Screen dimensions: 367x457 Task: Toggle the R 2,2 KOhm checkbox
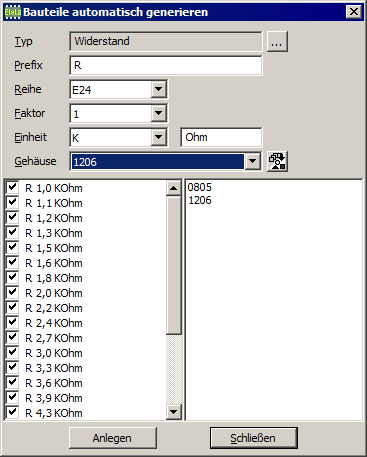[12, 307]
